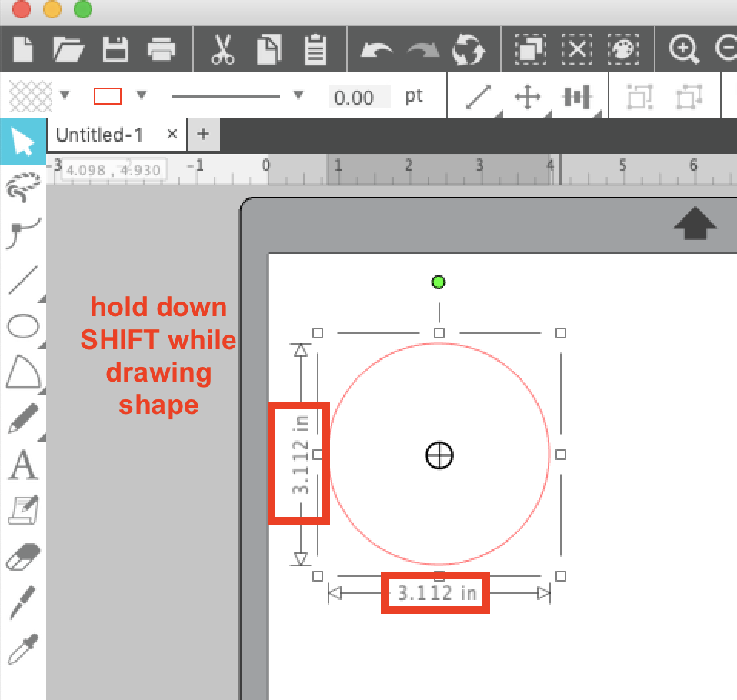737x700 pixels.
Task: Click the top-middle resize handle
Action: pos(439,333)
